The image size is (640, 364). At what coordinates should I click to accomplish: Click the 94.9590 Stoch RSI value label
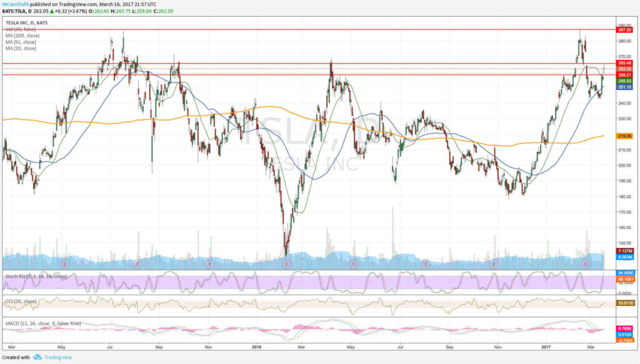(x=625, y=273)
